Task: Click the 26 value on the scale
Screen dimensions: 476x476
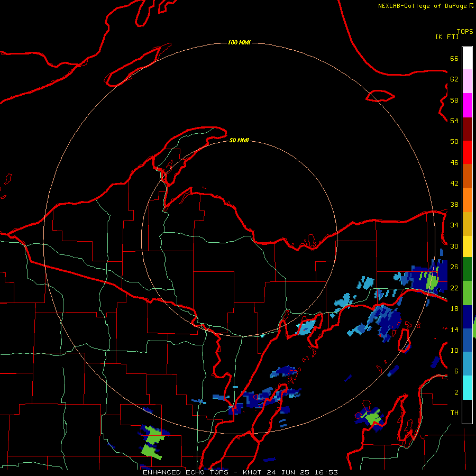Action: point(454,267)
